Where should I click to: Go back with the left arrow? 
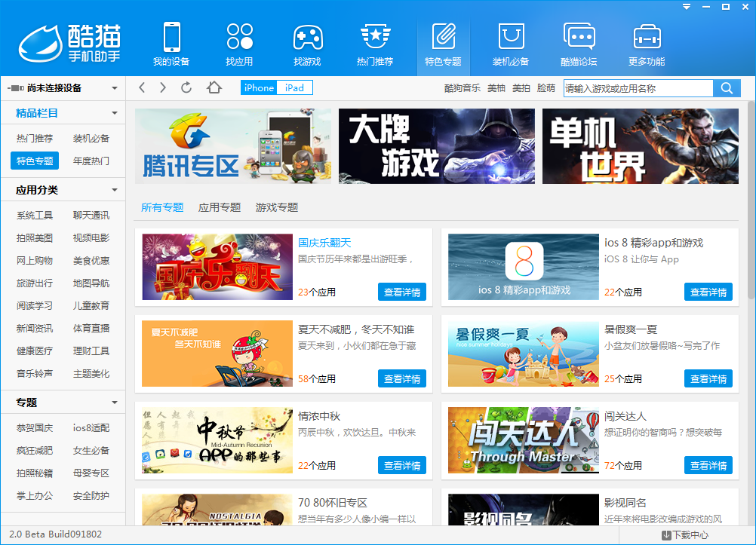pyautogui.click(x=142, y=87)
